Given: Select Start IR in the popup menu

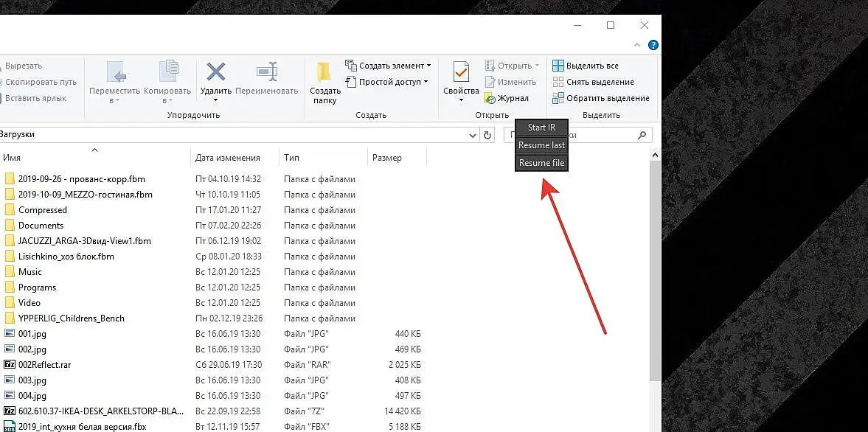Looking at the screenshot, I should 541,128.
